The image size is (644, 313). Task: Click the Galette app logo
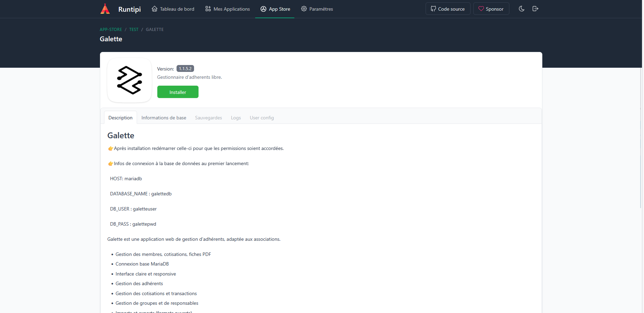(x=129, y=80)
